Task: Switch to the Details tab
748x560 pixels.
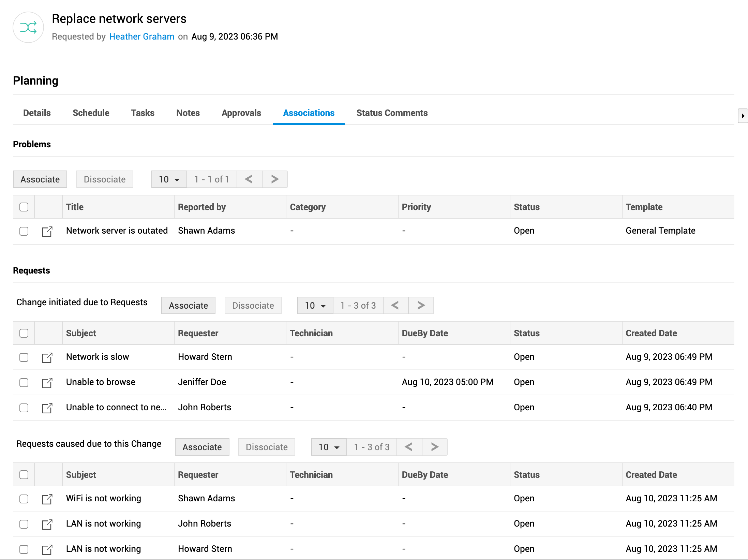Action: (37, 113)
